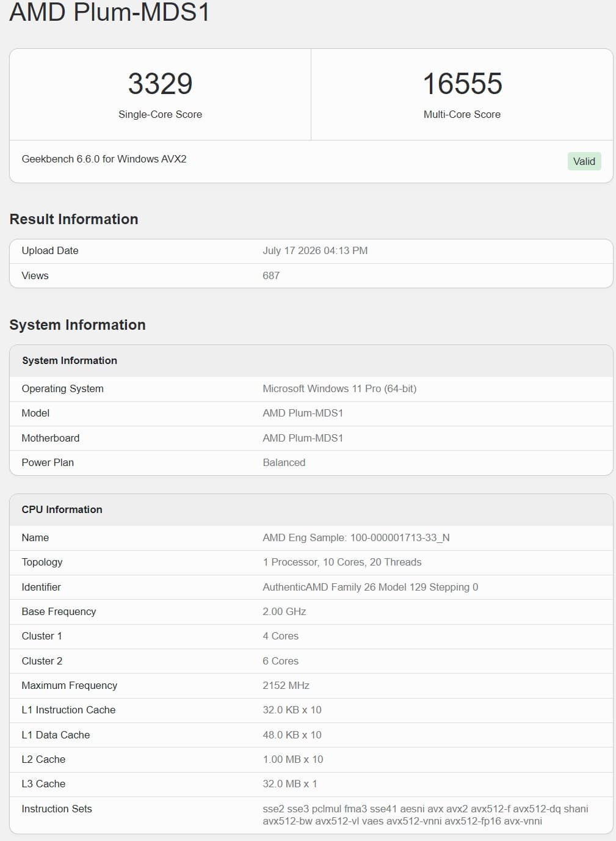This screenshot has height=841, width=616.
Task: Click the Cluster 1 label
Action: coord(42,636)
